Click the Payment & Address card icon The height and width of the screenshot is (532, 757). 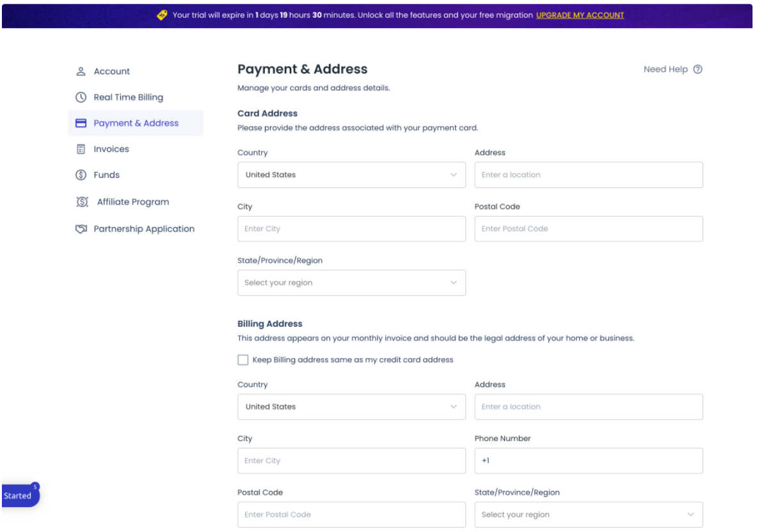[81, 123]
